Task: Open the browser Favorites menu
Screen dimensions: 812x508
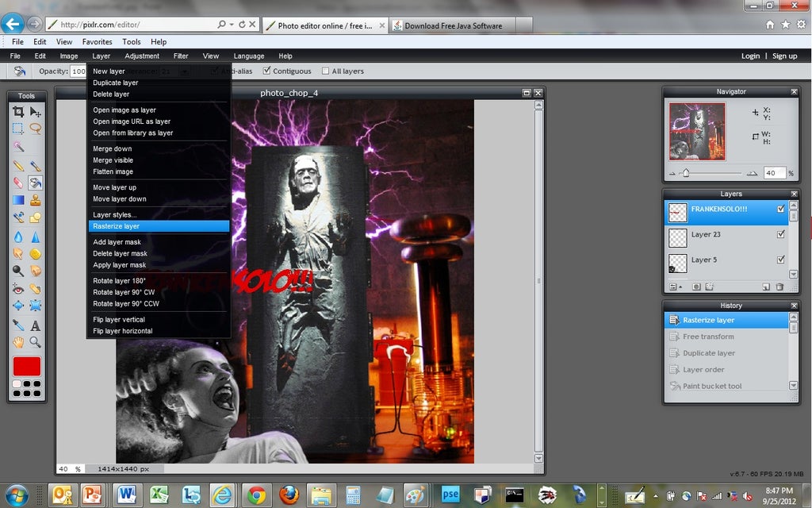Action: pos(97,42)
